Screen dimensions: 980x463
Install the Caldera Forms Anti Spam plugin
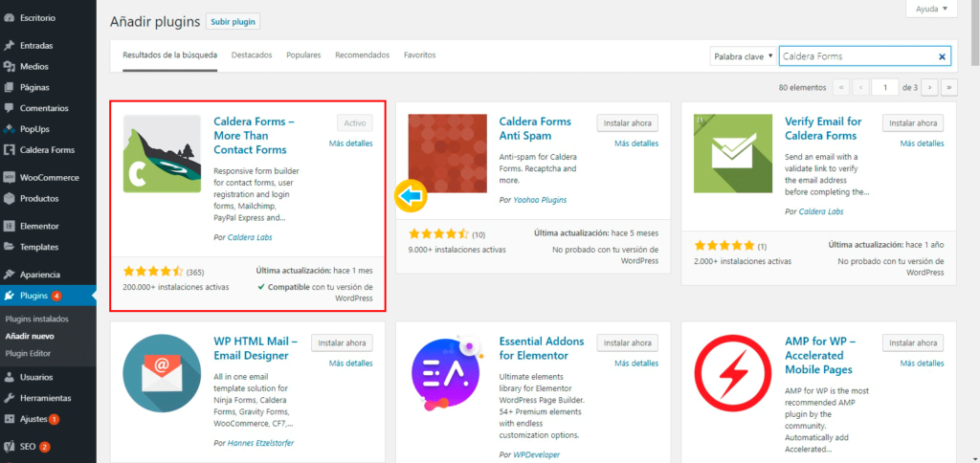tap(628, 123)
